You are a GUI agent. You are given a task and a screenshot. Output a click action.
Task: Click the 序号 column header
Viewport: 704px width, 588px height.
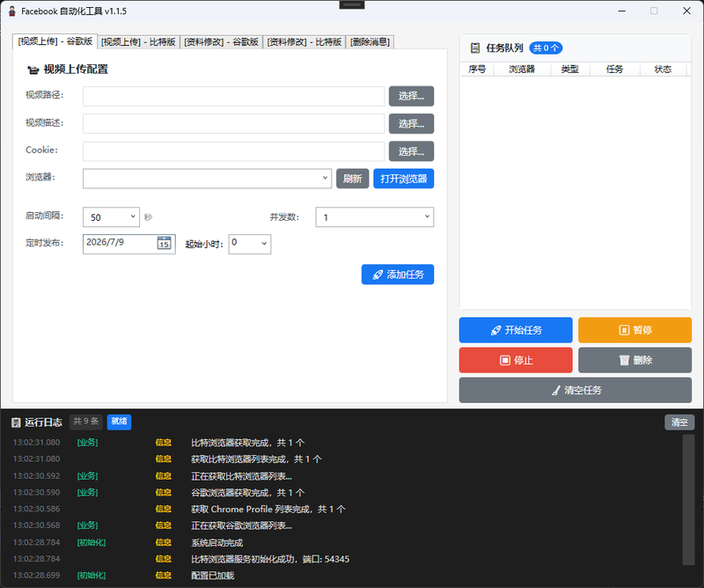click(477, 70)
